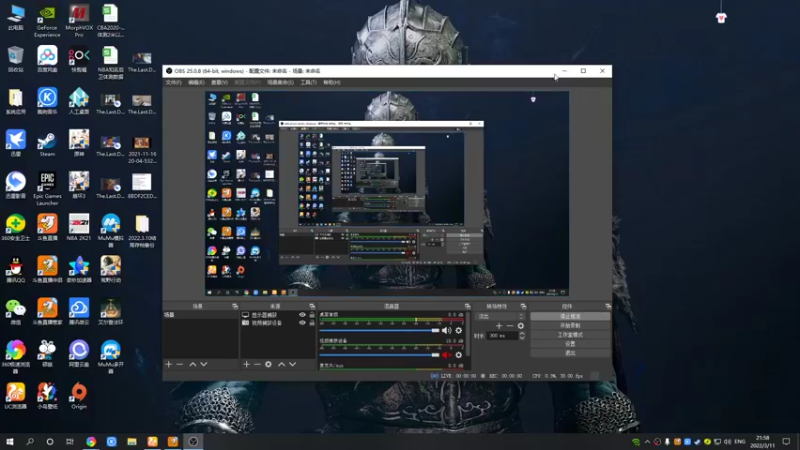The width and height of the screenshot is (800, 450).
Task: Open the Task View taskbar icon
Action: click(69, 441)
